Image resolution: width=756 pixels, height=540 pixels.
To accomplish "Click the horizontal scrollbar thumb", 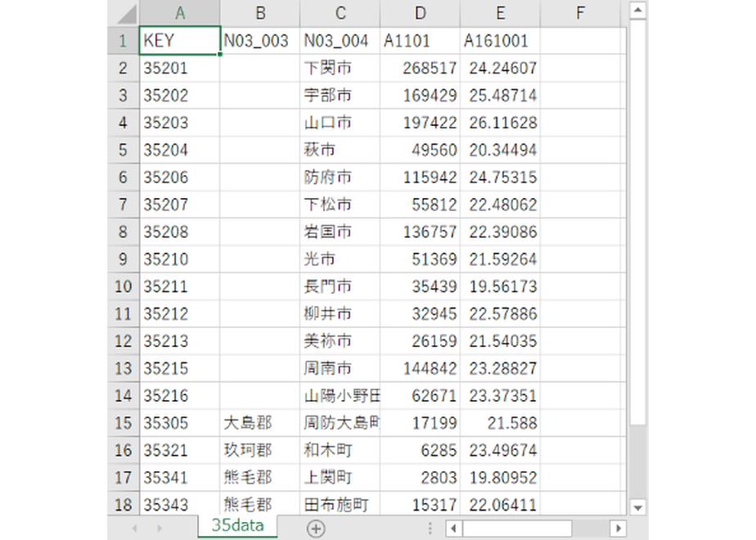I will [x=517, y=529].
